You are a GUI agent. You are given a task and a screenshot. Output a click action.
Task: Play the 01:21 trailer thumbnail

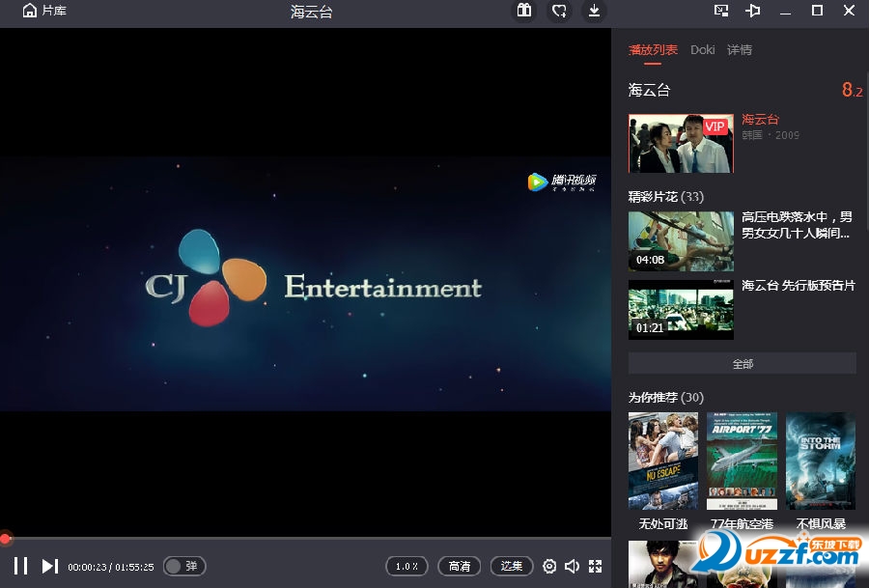click(x=681, y=310)
